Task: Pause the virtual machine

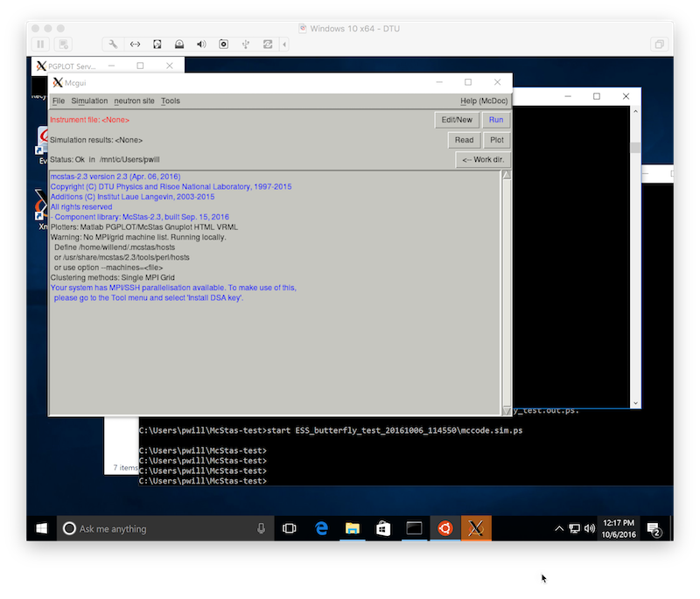Action: [x=40, y=44]
